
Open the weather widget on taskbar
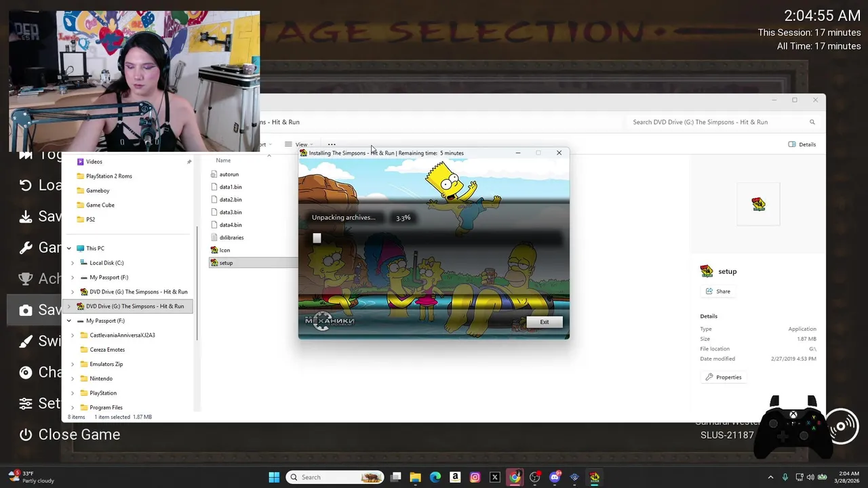pos(33,477)
